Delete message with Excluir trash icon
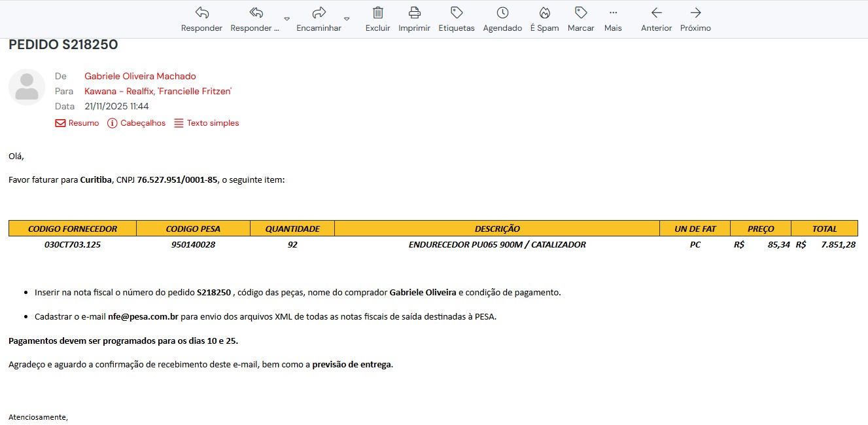The width and height of the screenshot is (868, 425). (x=377, y=13)
